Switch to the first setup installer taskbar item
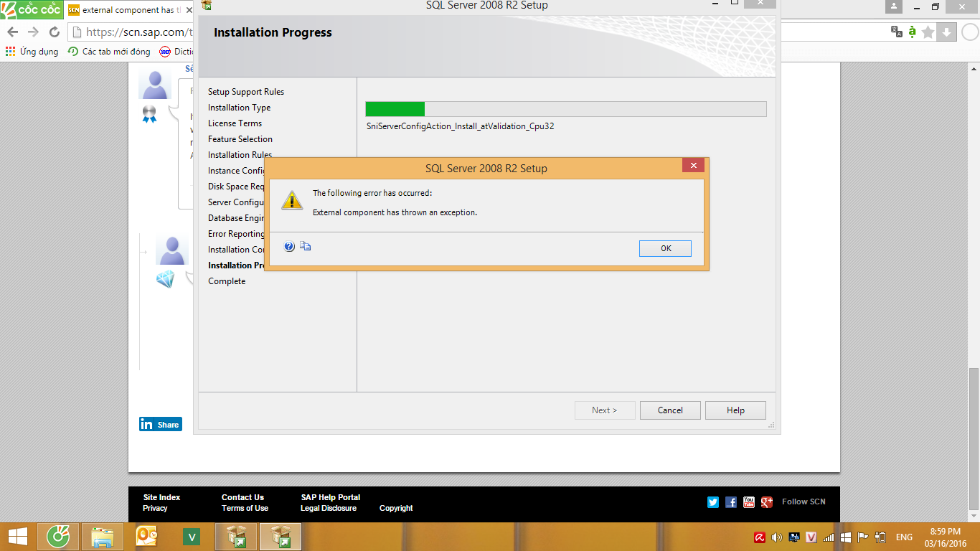Screen dimensions: 980x551 click(x=236, y=537)
